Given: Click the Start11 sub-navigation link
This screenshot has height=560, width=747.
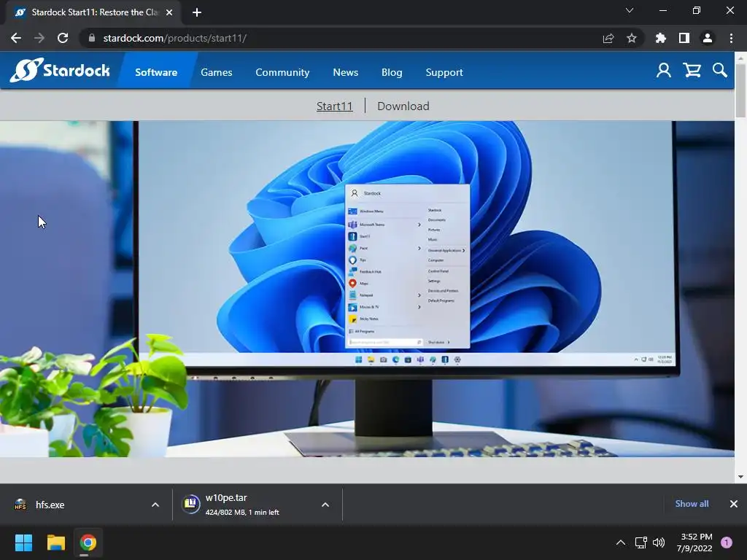Looking at the screenshot, I should 334,106.
